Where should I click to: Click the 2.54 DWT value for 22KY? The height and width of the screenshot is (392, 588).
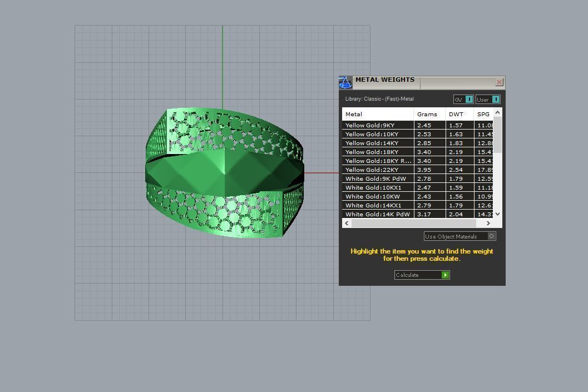click(x=456, y=170)
